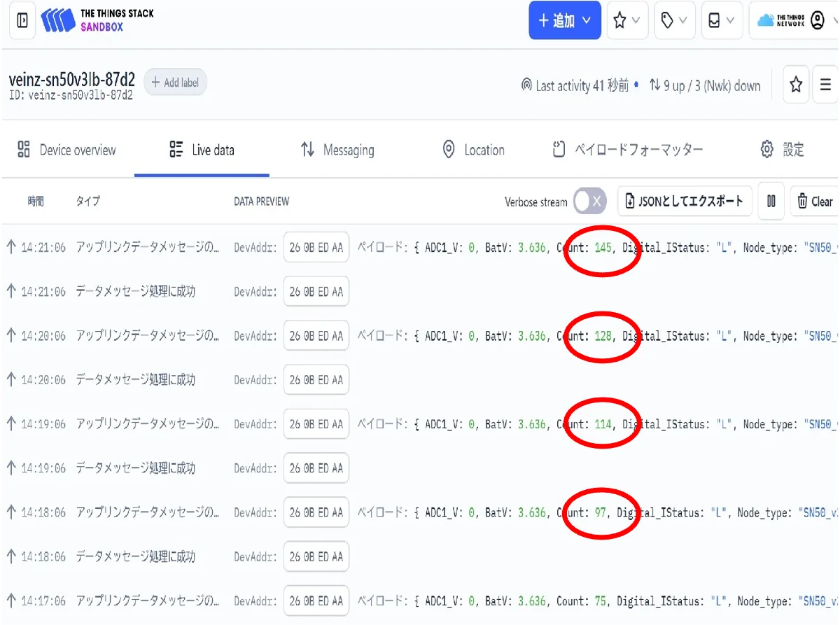Click DevAddr box in 14:17:06 uplink row
This screenshot has width=840, height=625.
[316, 601]
